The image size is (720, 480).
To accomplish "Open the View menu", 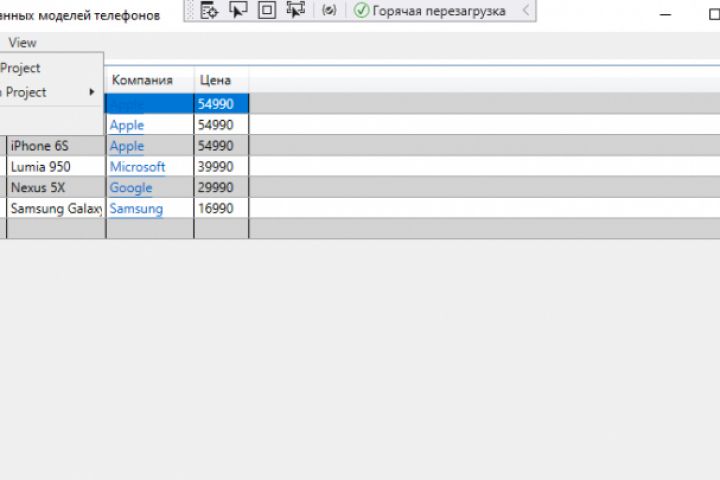I will (22, 43).
